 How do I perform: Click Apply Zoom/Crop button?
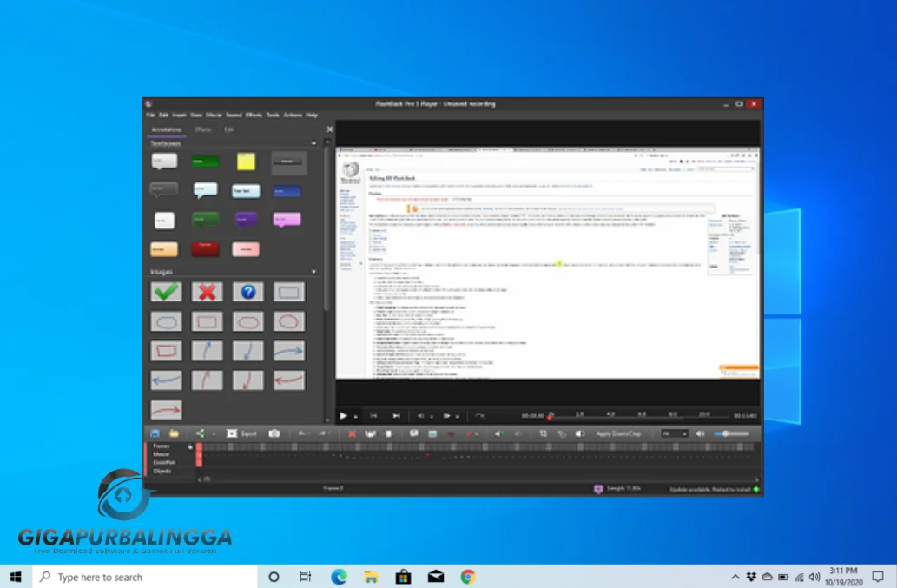tap(619, 433)
